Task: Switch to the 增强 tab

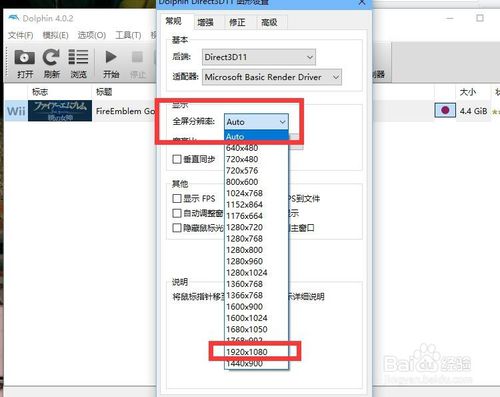Action: click(x=205, y=22)
